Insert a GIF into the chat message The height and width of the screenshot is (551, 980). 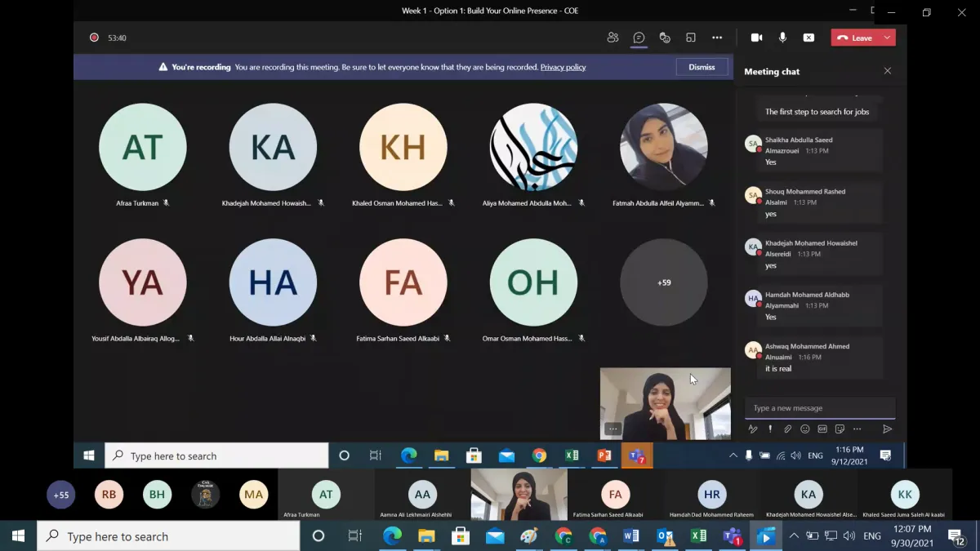[x=822, y=429]
